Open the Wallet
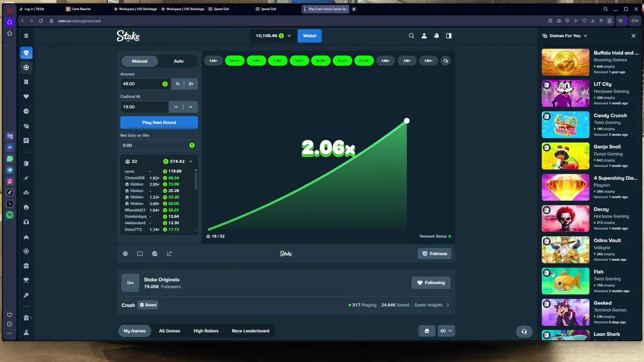This screenshot has height=362, width=644. 309,36
